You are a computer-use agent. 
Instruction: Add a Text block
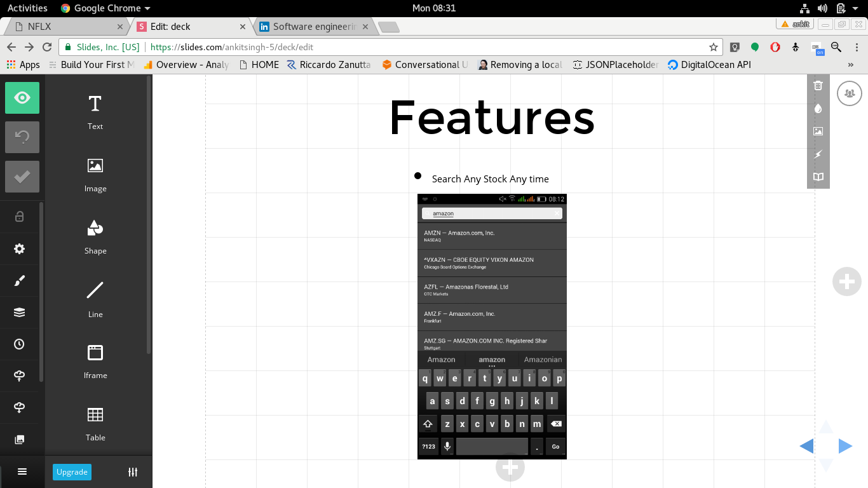(x=95, y=112)
